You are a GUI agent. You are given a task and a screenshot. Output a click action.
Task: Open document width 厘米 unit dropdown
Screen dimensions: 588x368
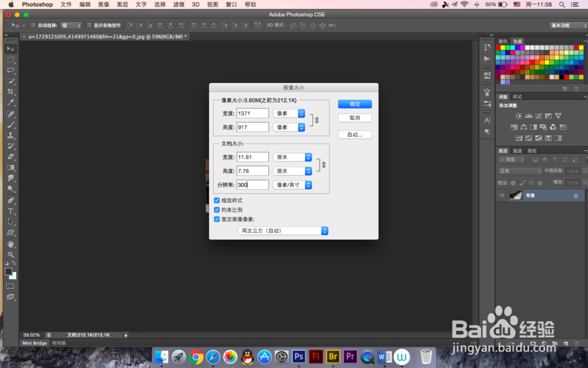tap(292, 157)
